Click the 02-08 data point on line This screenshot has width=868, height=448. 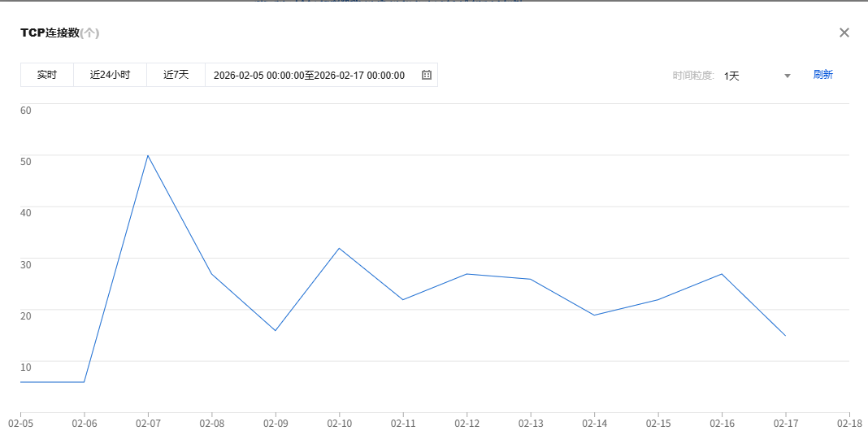coord(211,274)
